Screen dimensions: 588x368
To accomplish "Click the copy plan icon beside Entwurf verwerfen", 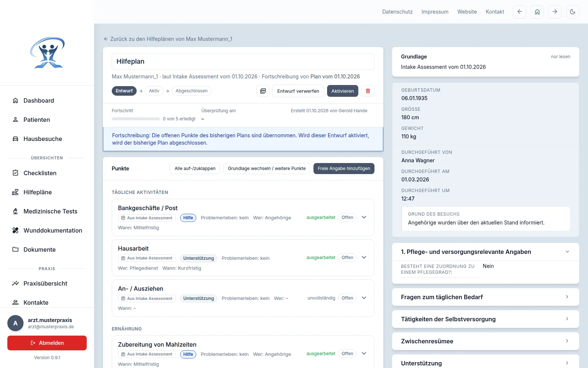I will tap(263, 91).
